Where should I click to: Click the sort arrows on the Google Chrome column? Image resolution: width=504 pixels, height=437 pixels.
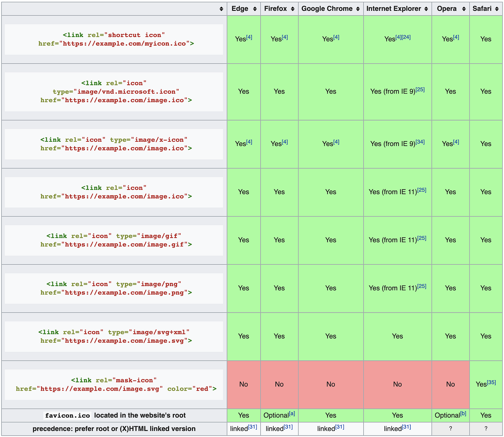(x=357, y=8)
